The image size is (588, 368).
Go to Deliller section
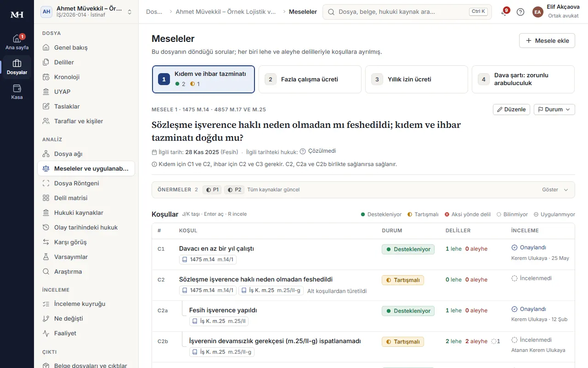(x=86, y=62)
